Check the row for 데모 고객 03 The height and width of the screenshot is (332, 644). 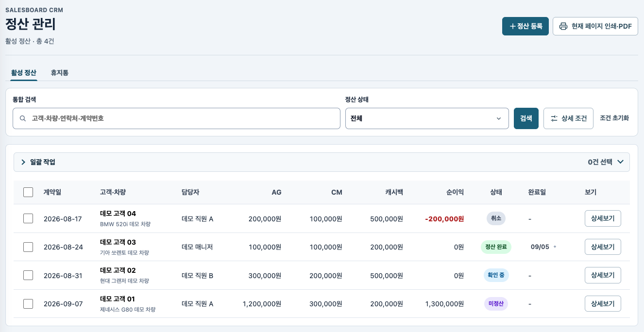28,247
